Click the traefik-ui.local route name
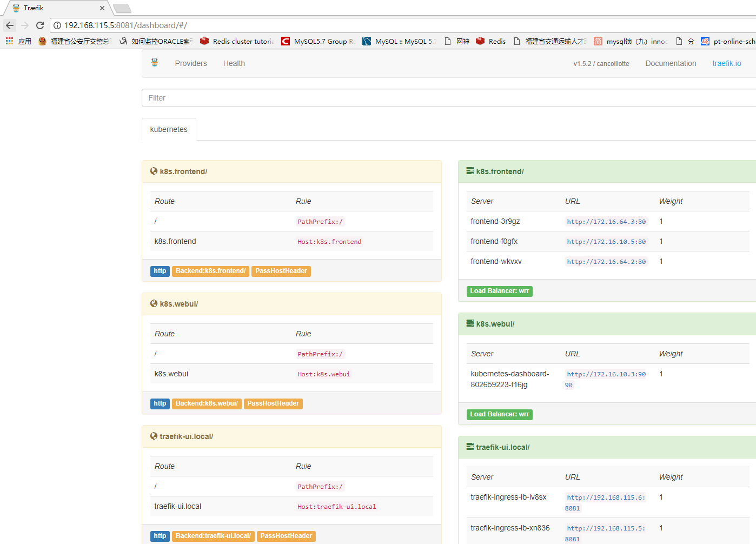Image resolution: width=756 pixels, height=544 pixels. pos(178,507)
